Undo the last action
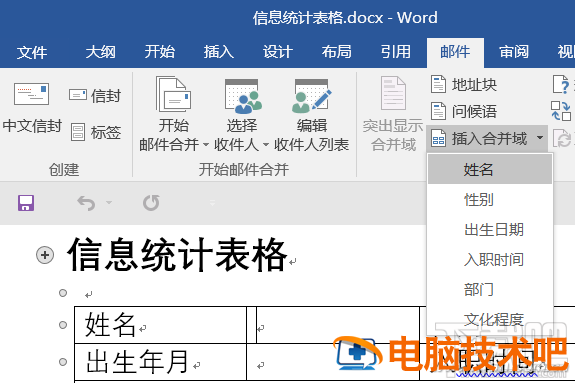 (x=86, y=203)
